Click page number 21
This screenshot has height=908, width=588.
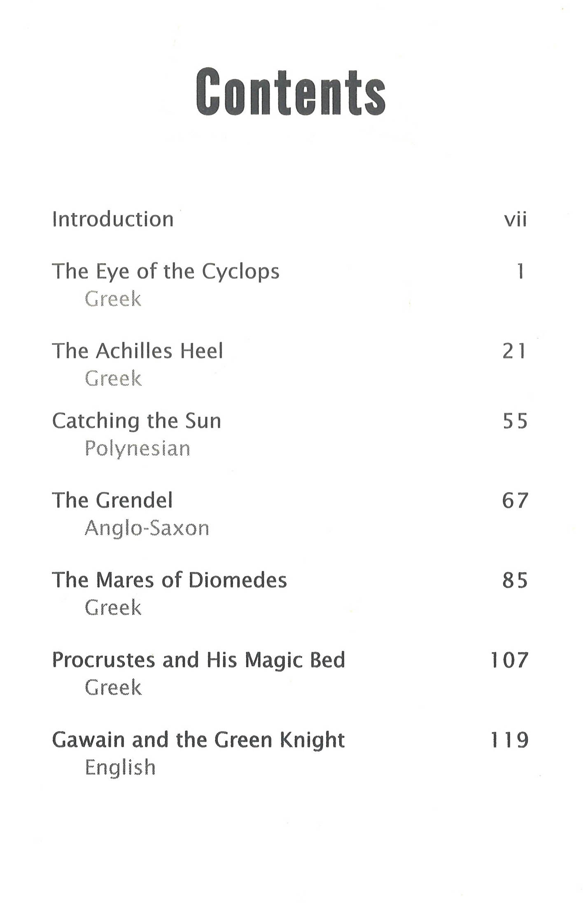[514, 351]
